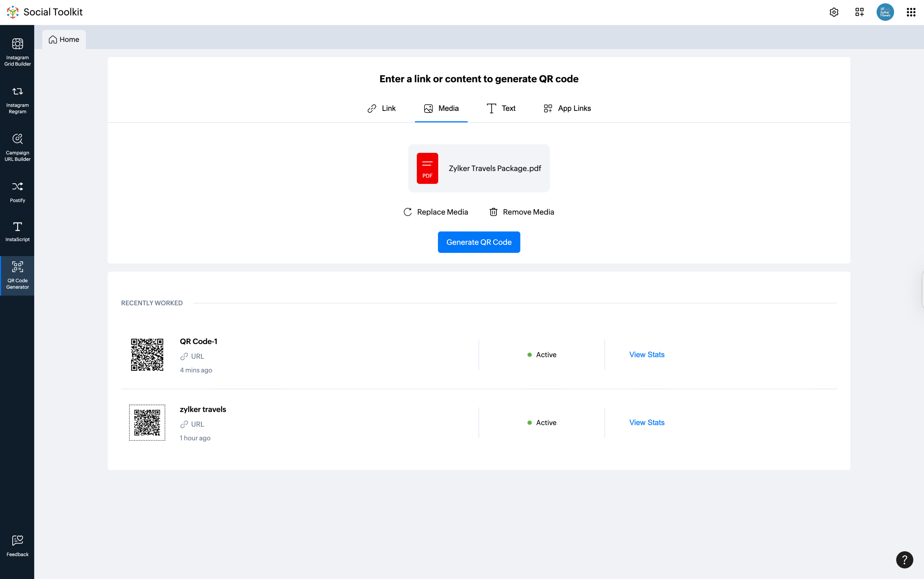Switch to the Link tab
Image resolution: width=924 pixels, height=579 pixels.
(x=382, y=108)
